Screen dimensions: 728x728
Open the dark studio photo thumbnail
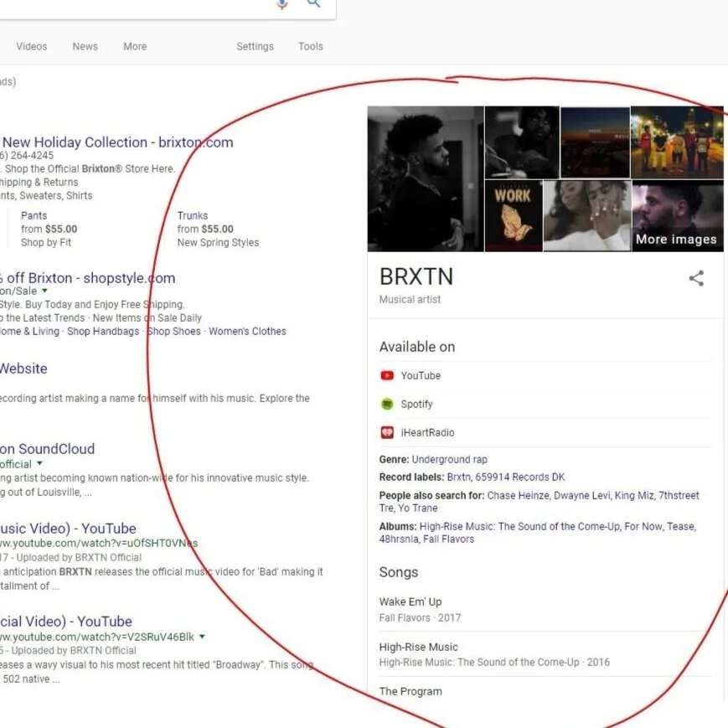click(x=522, y=142)
